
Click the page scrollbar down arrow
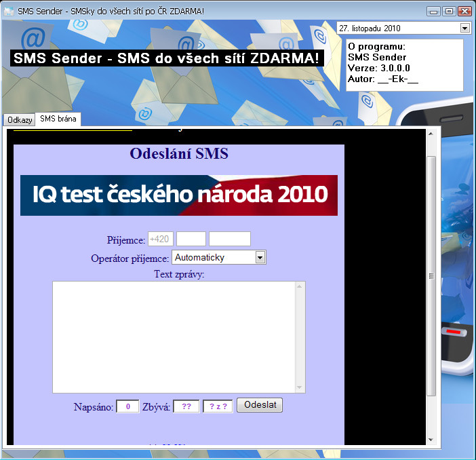click(431, 440)
